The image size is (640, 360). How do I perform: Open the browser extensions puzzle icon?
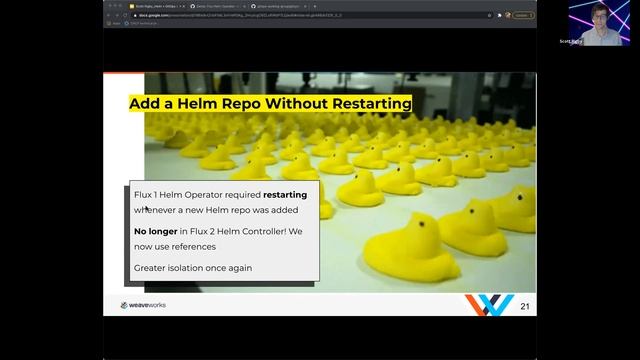500,15
